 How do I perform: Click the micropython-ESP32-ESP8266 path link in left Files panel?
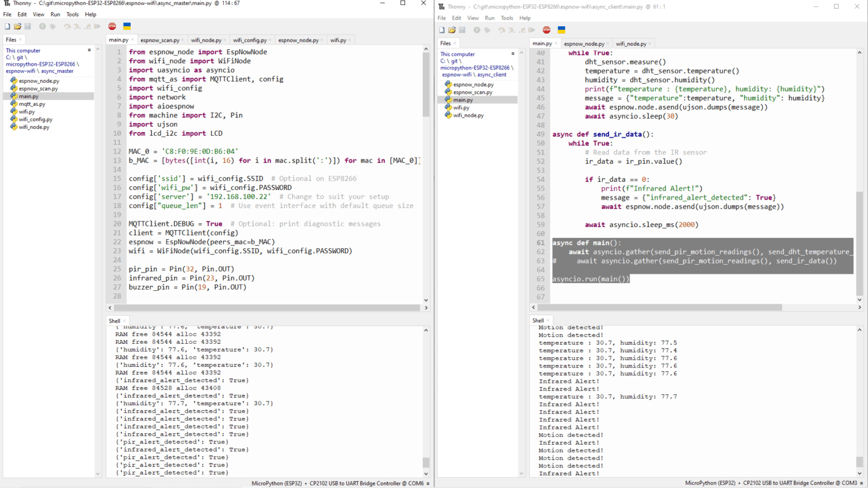pyautogui.click(x=40, y=64)
